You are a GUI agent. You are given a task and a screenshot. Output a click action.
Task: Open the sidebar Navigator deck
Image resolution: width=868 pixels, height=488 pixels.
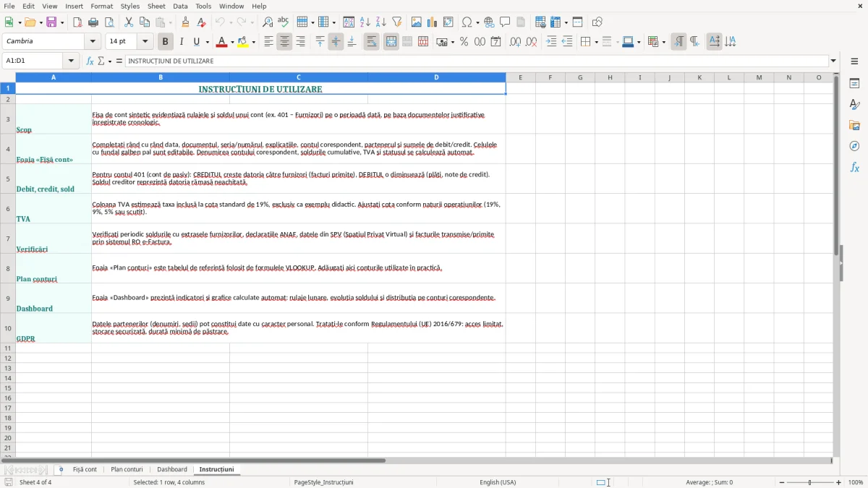854,147
